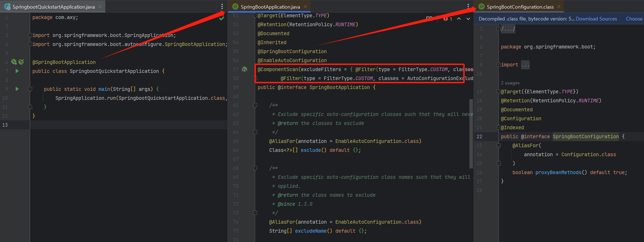Toggle Reader Mode icon in SpringBootApplication.java
644x242 pixels.
click(429, 19)
